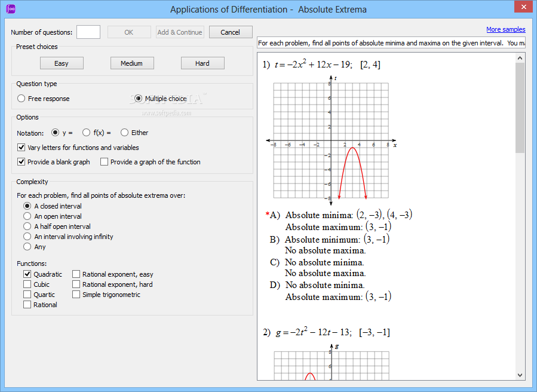This screenshot has height=392, width=537.
Task: Click answer choice A in problem 1
Action: click(x=339, y=221)
